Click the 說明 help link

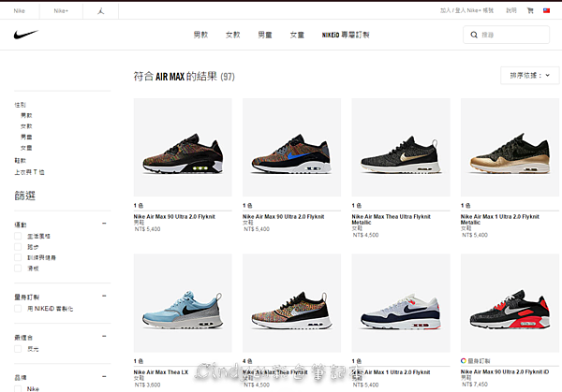click(x=511, y=10)
